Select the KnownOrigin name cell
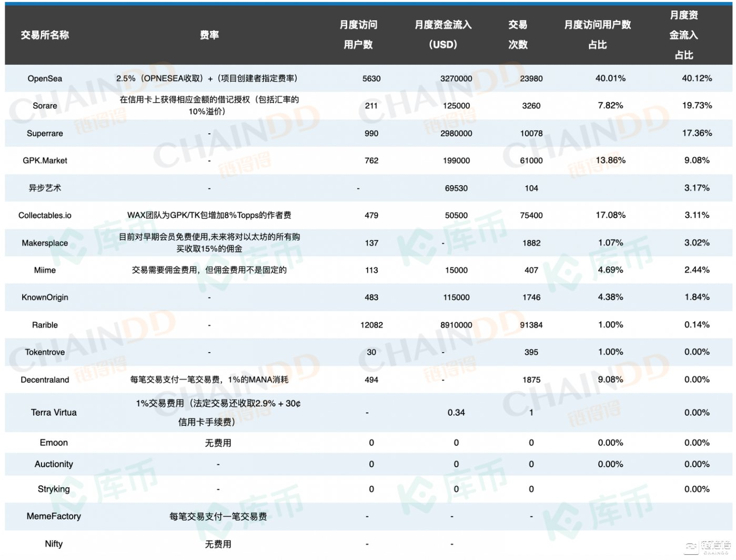 [45, 297]
